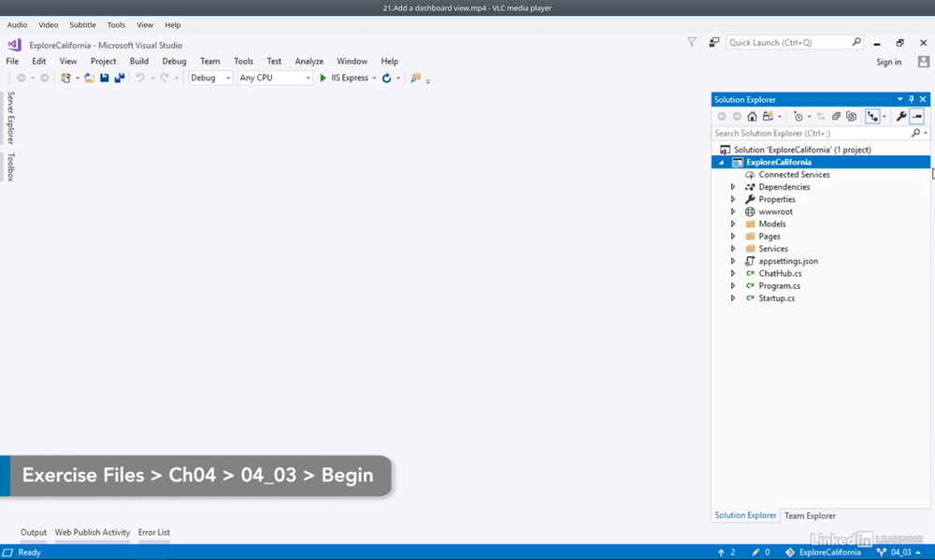Toggle Preview Selected Items button
Screen dimensions: 935x560
(x=917, y=116)
